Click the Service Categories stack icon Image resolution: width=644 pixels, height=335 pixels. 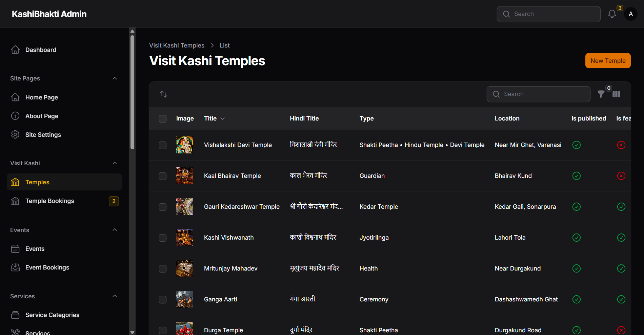point(15,315)
